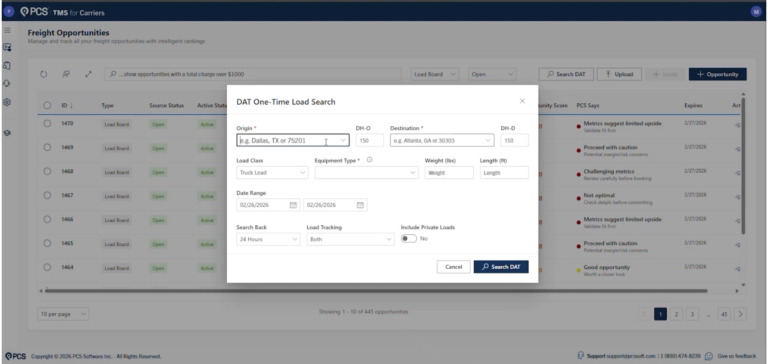Click the DH-D input field

(515, 141)
